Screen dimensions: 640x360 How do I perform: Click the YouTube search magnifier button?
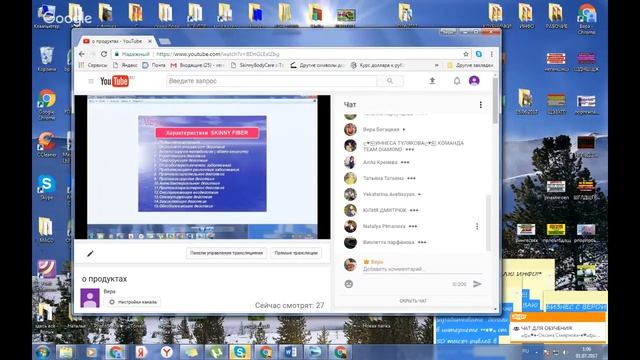pyautogui.click(x=390, y=81)
